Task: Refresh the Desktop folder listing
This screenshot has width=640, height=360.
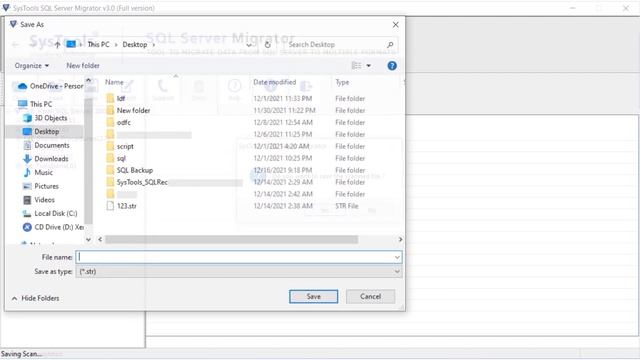Action: (x=268, y=44)
